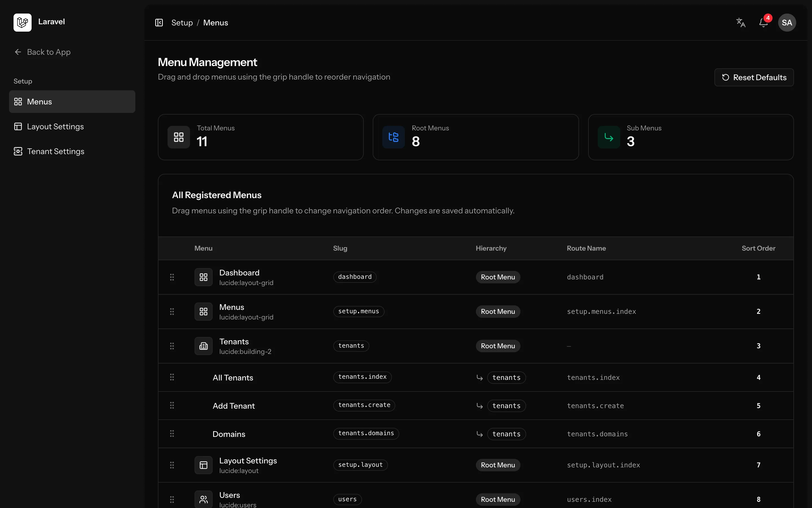Open the language translation icon
The height and width of the screenshot is (508, 812).
741,23
